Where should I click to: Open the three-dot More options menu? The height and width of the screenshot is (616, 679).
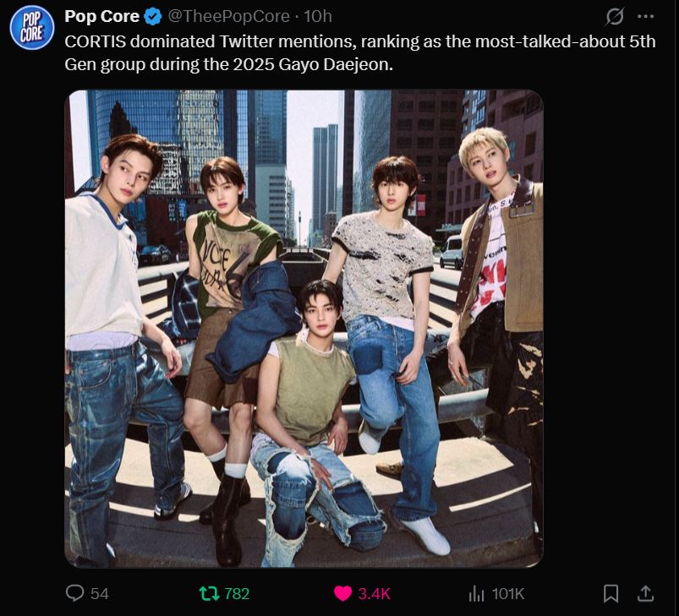click(x=645, y=16)
